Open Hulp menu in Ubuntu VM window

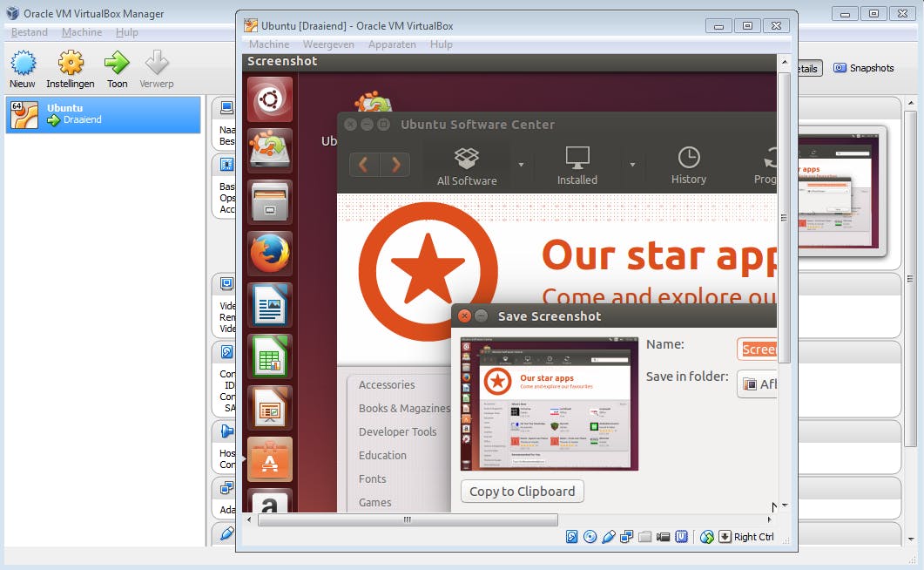pos(441,44)
